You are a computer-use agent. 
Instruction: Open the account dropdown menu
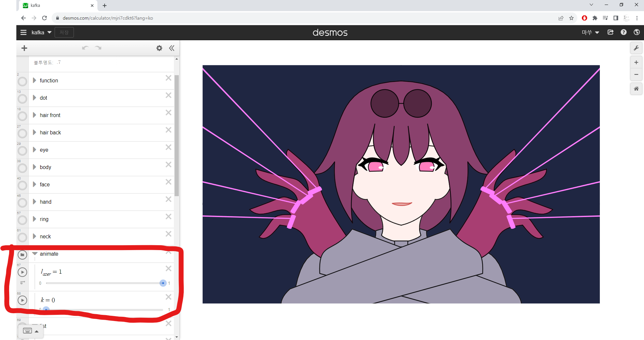590,32
